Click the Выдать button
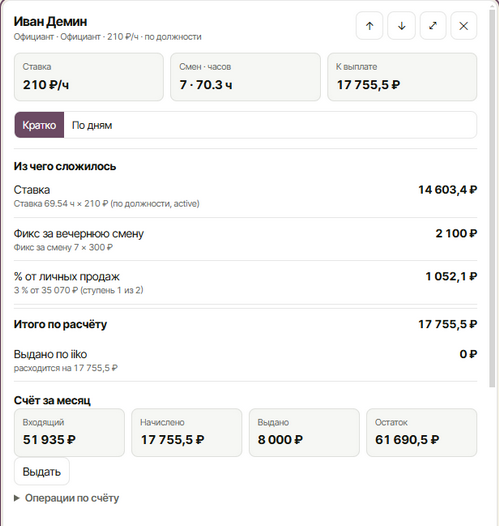The width and height of the screenshot is (499, 526). (42, 472)
